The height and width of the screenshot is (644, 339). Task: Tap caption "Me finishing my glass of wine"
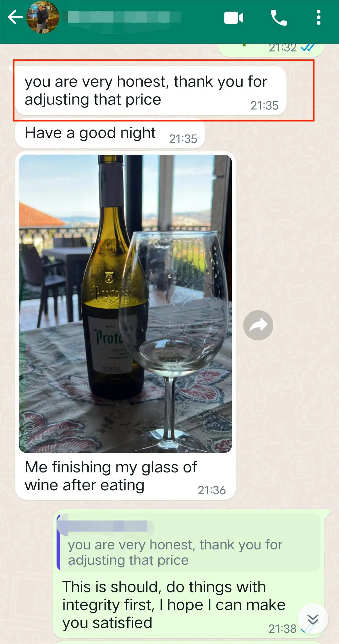point(111,476)
